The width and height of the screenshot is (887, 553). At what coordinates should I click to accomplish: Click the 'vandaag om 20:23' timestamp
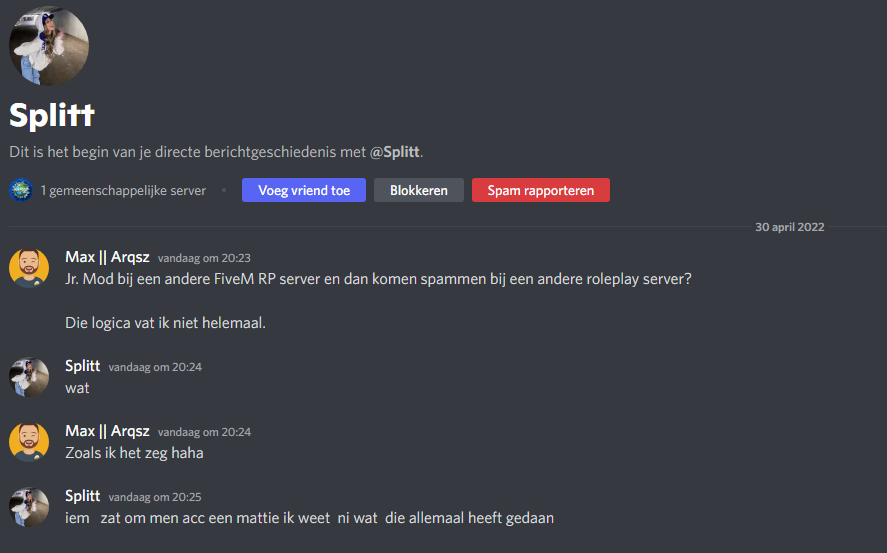tap(204, 258)
